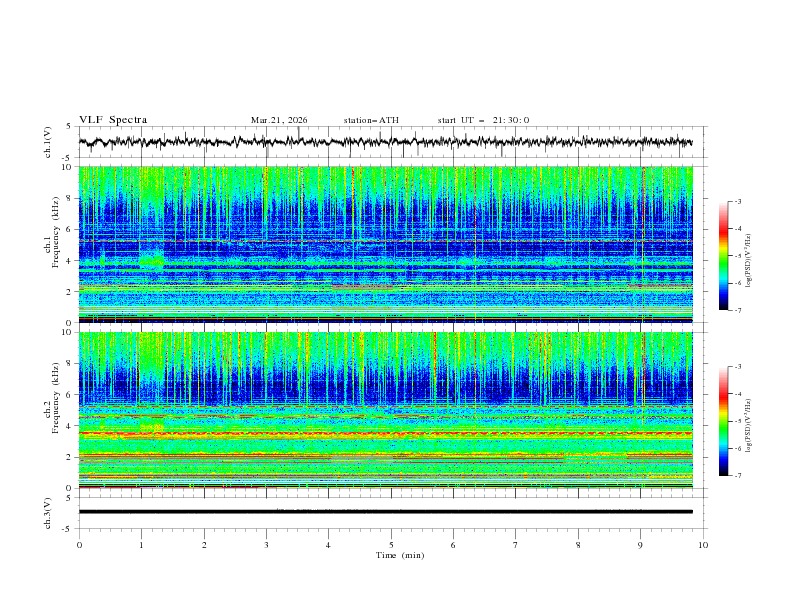Click the "6" tick on ch.2 frequency axis
The image size is (792, 612).
click(71, 395)
